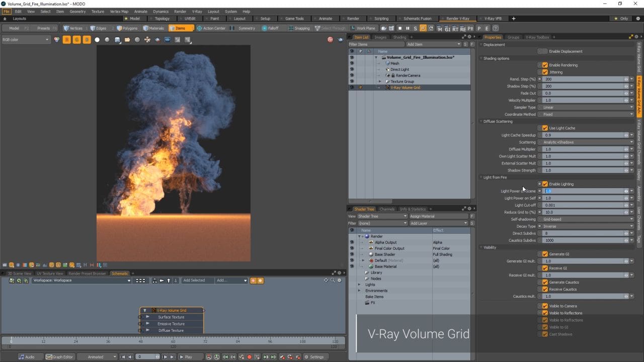Click the Work Plane button
Viewport: 644px width, 362px height.
(363, 28)
